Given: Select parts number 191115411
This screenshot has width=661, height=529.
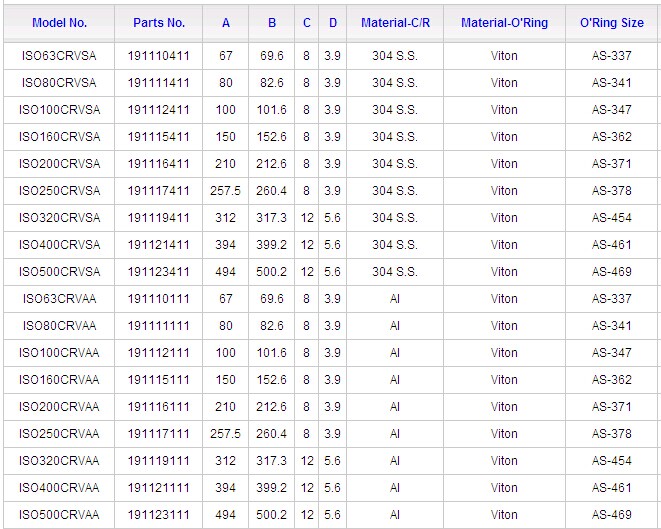Looking at the screenshot, I should pos(159,137).
